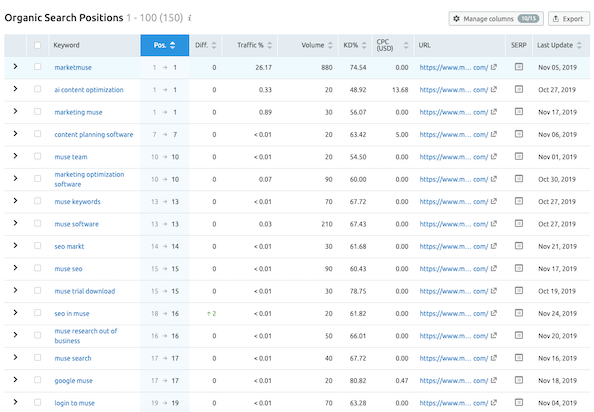This screenshot has height=412, width=594.
Task: Sort table by CPC (USD) column header
Action: pyautogui.click(x=393, y=45)
